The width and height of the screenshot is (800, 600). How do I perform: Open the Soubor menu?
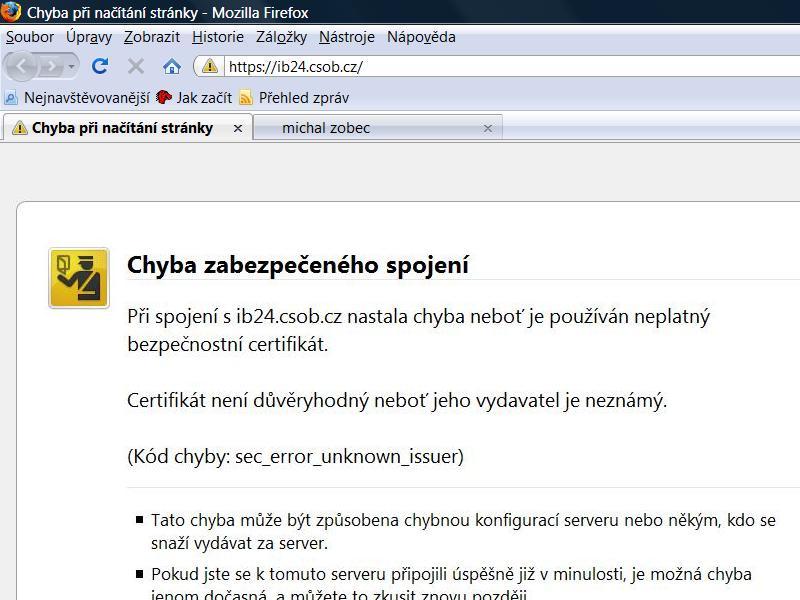pos(30,37)
